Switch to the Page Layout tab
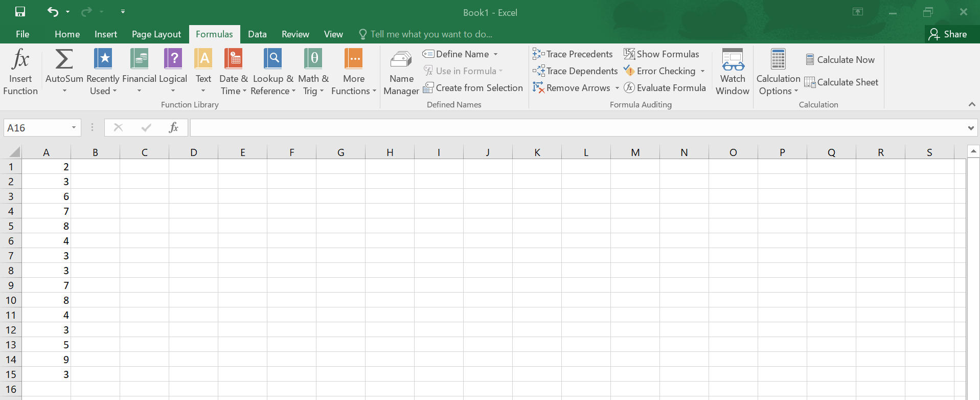This screenshot has width=980, height=400. point(156,34)
